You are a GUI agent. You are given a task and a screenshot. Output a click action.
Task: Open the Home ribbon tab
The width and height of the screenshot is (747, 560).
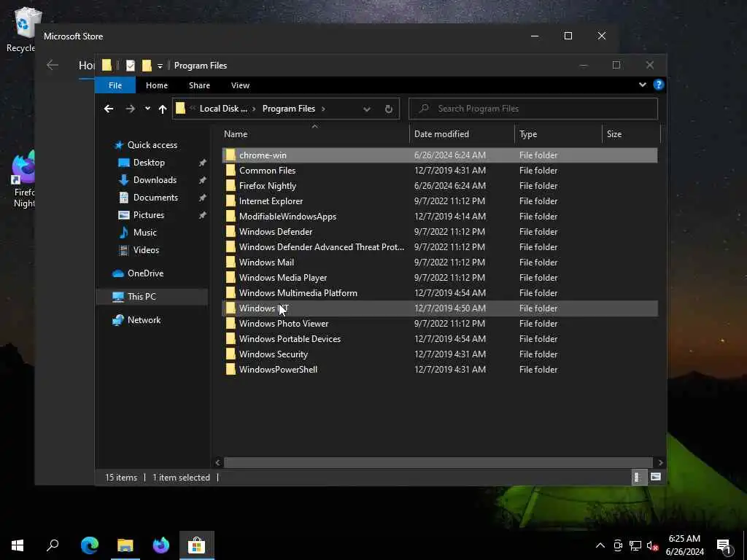coord(157,85)
